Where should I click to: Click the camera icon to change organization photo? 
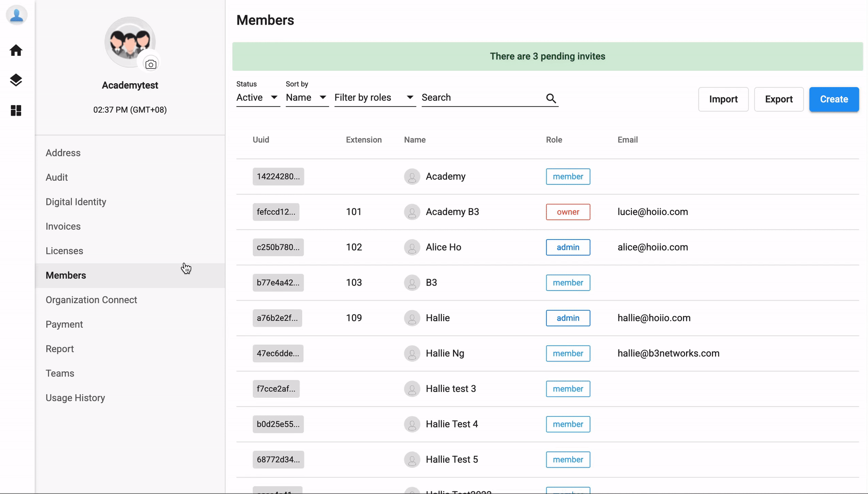151,64
